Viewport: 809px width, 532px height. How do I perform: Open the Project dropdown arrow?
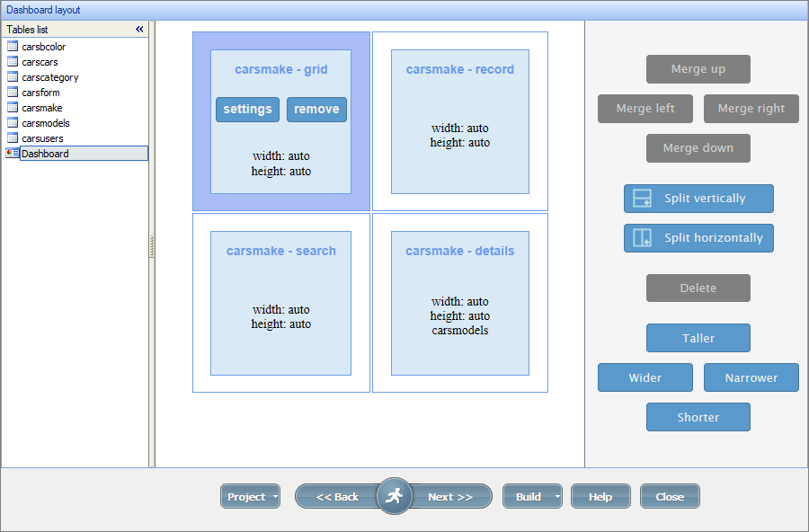point(275,495)
